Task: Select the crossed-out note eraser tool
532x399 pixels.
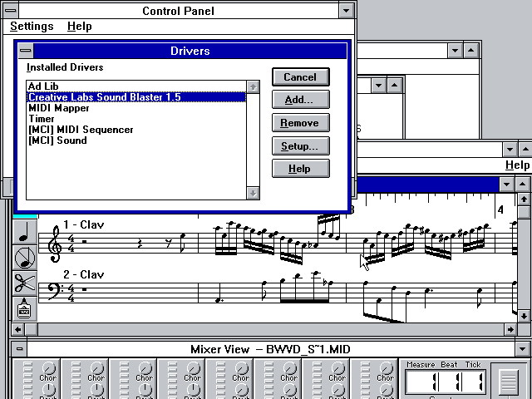Action: point(25,258)
